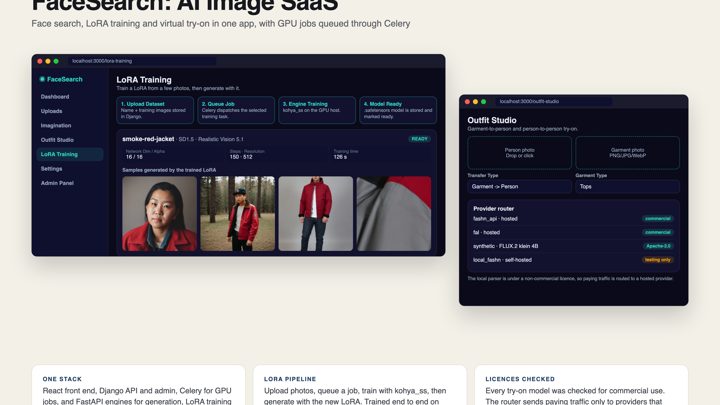Select the LoRA Training sidebar item
Image resolution: width=720 pixels, height=405 pixels.
coord(70,154)
